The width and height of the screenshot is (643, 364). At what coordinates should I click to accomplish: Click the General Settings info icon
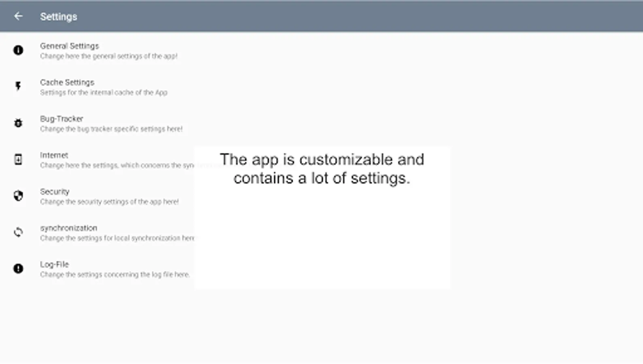(x=18, y=50)
